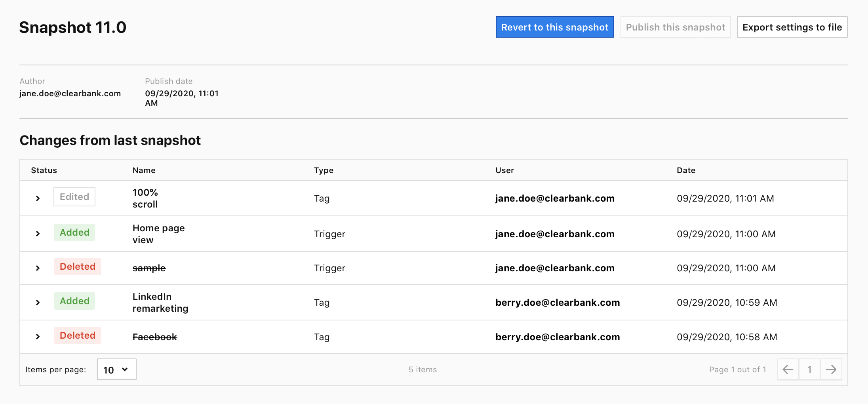Click berry.doe@clearbank.com in the Facebook row
This screenshot has width=868, height=404.
(558, 337)
